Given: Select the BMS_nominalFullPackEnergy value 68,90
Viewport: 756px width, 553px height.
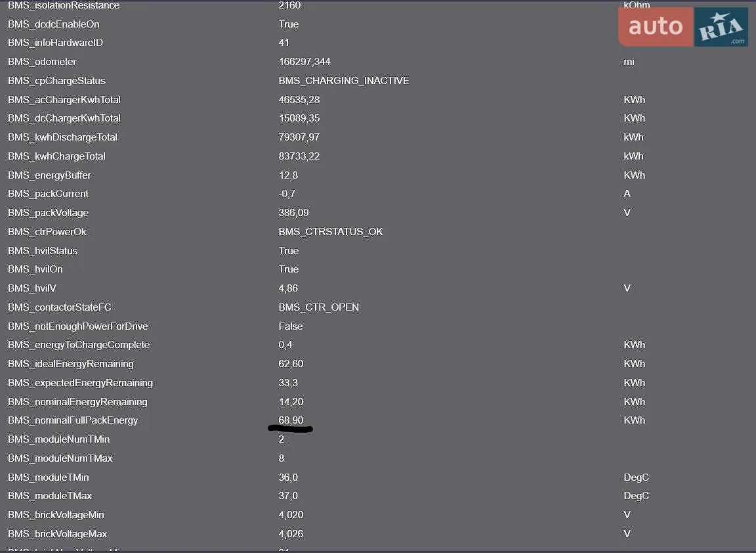Looking at the screenshot, I should point(291,420).
